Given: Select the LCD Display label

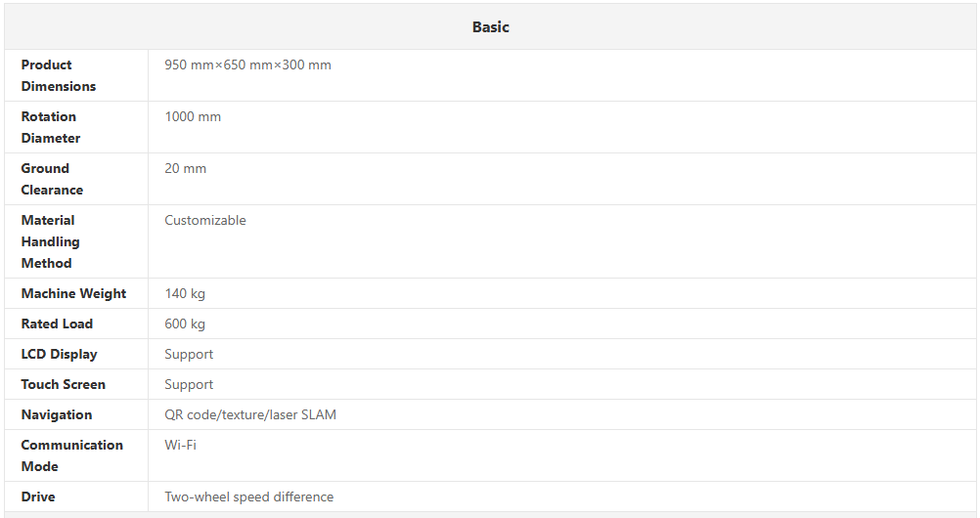Looking at the screenshot, I should 59,354.
